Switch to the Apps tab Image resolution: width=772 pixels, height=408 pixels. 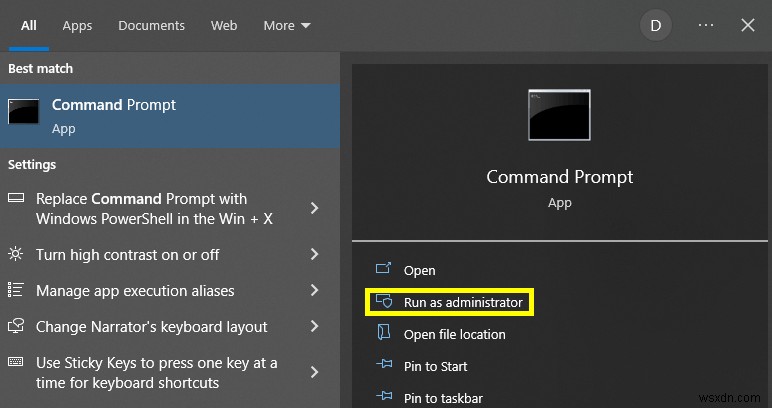click(77, 25)
